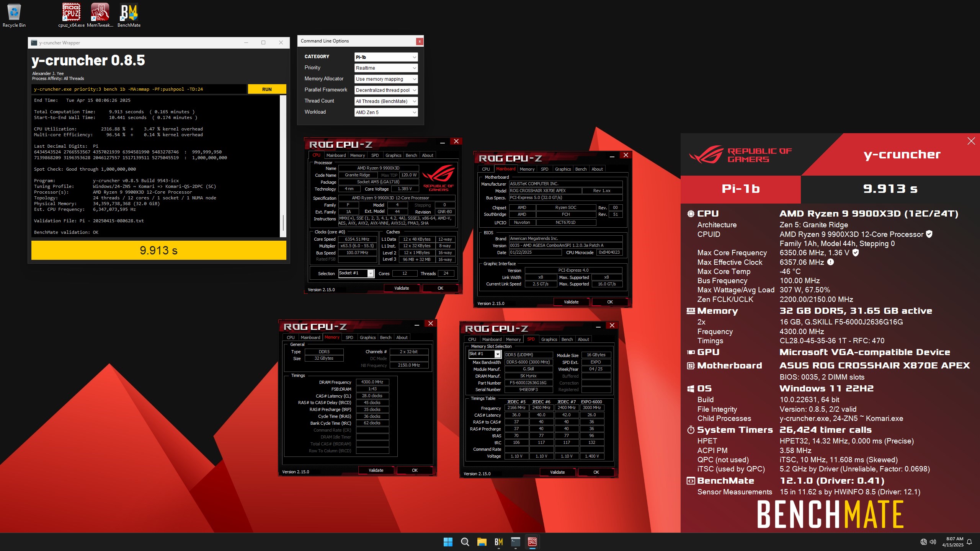
Task: Click the CAS# Latency 28.0 clocks value
Action: coord(372,396)
